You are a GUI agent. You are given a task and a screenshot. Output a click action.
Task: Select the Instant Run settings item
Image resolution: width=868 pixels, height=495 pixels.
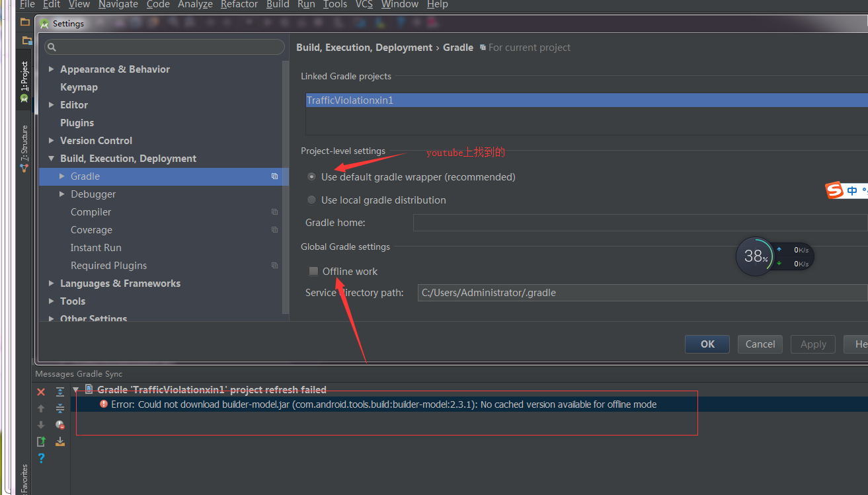point(96,248)
